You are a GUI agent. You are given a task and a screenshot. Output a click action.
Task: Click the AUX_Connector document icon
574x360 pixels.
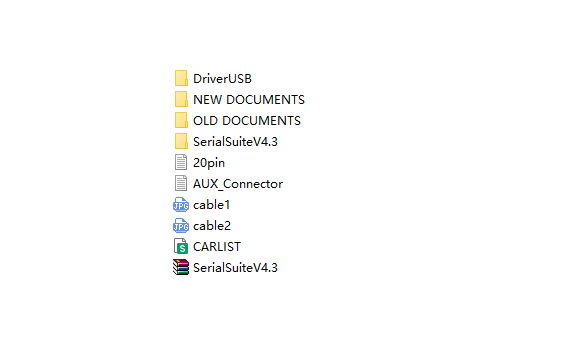click(181, 183)
